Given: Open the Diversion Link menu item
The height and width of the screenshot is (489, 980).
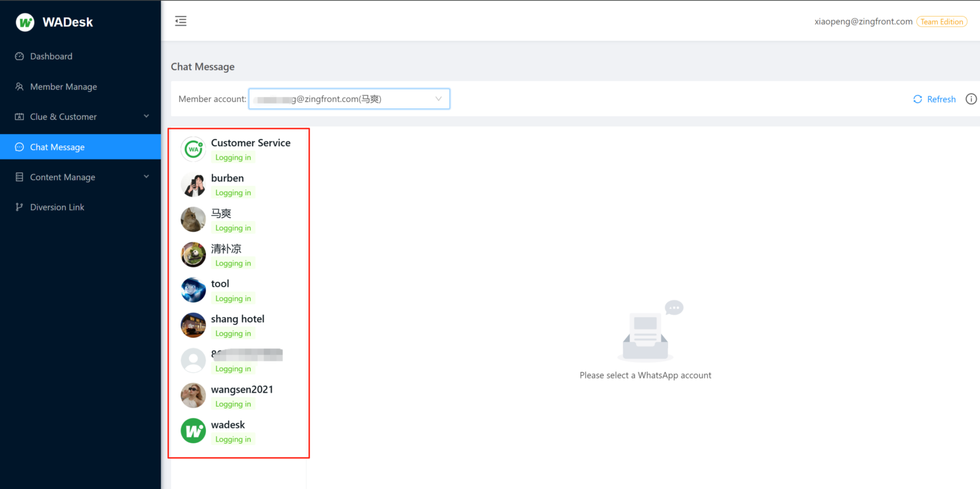Looking at the screenshot, I should point(57,207).
